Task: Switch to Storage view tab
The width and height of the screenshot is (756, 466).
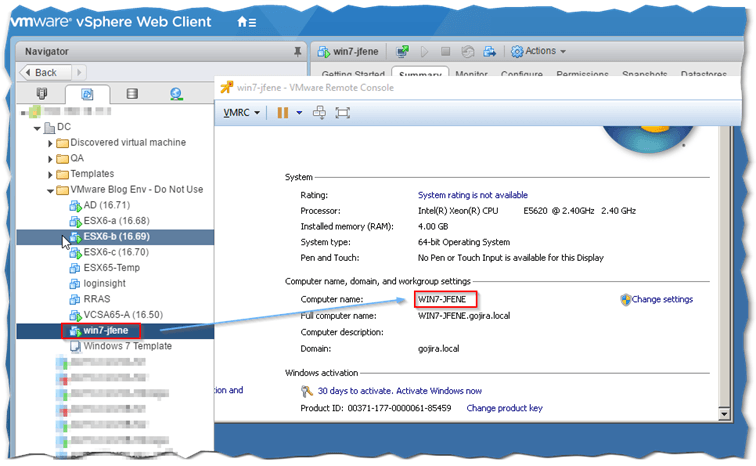Action: pos(132,93)
